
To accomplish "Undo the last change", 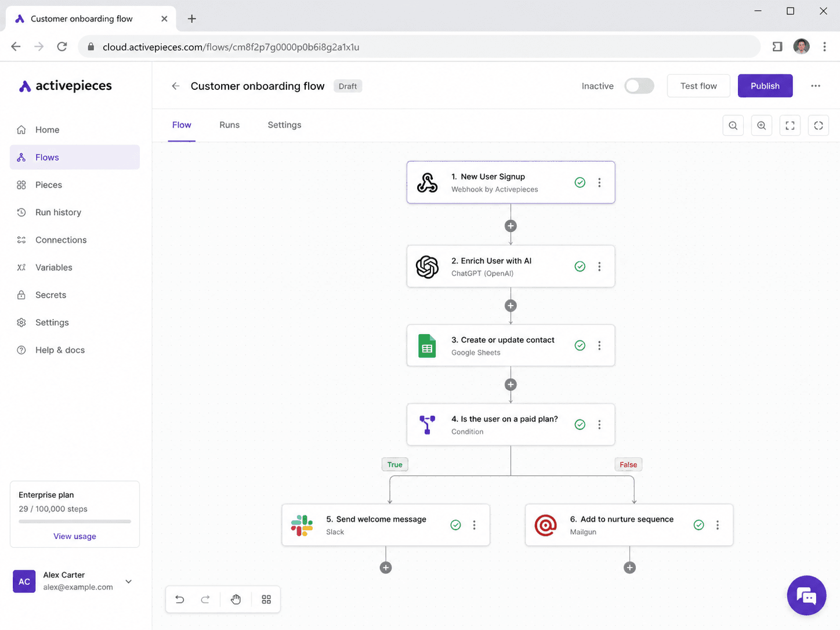I will point(180,599).
